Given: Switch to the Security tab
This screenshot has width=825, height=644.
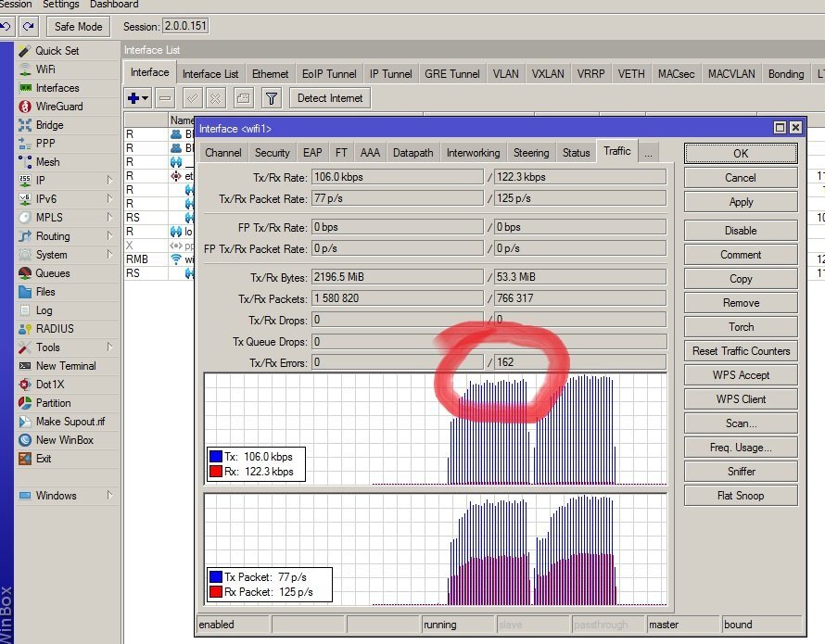Looking at the screenshot, I should [x=272, y=153].
